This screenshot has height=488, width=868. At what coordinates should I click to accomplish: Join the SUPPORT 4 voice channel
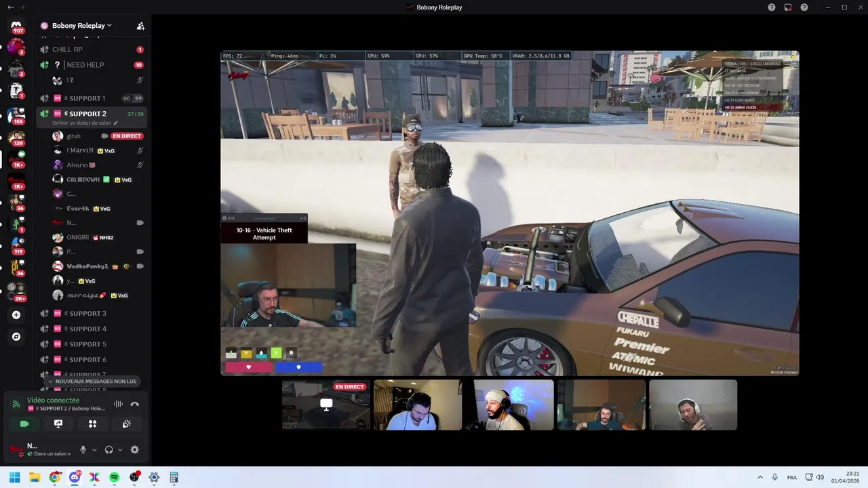click(92, 329)
